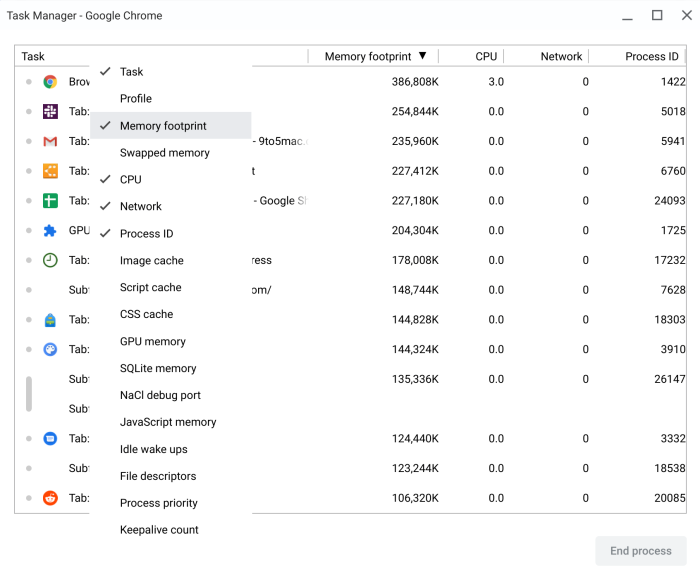Enable the Swapped memory column
The height and width of the screenshot is (579, 700).
(x=164, y=153)
